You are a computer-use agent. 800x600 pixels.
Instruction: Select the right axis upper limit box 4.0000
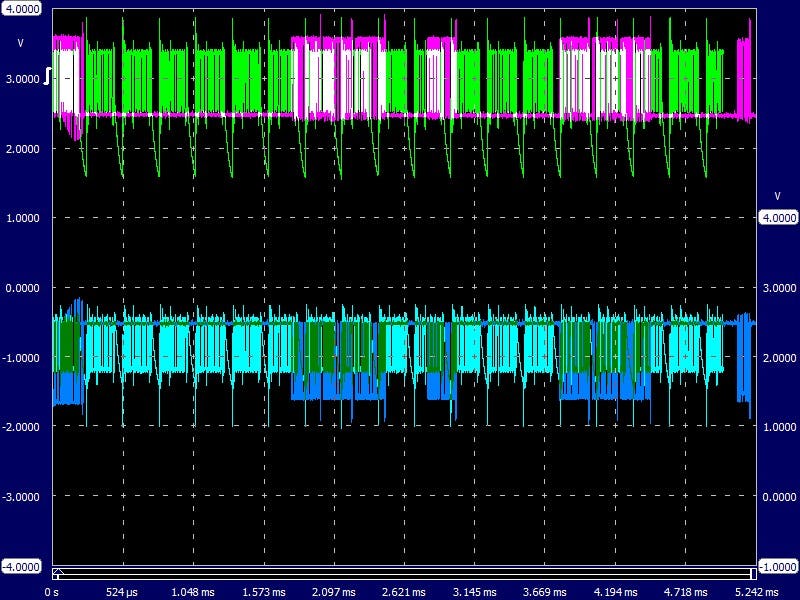click(778, 217)
